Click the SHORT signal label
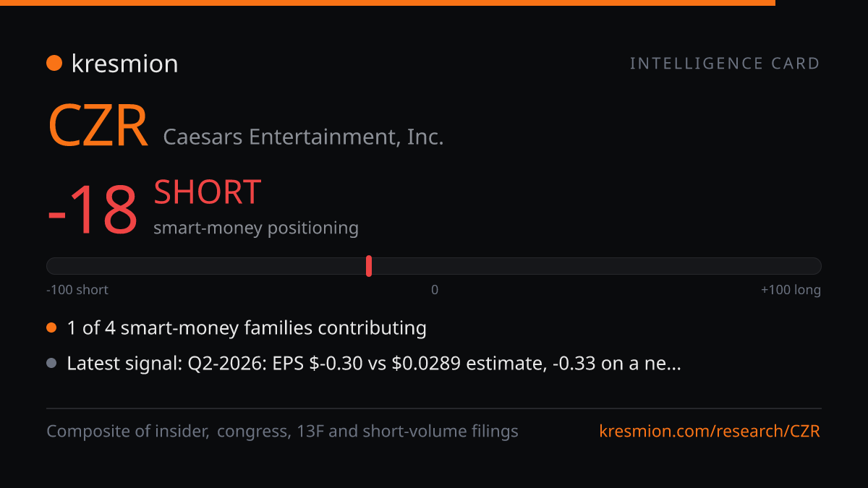Viewport: 868px width, 488px height. pos(208,192)
